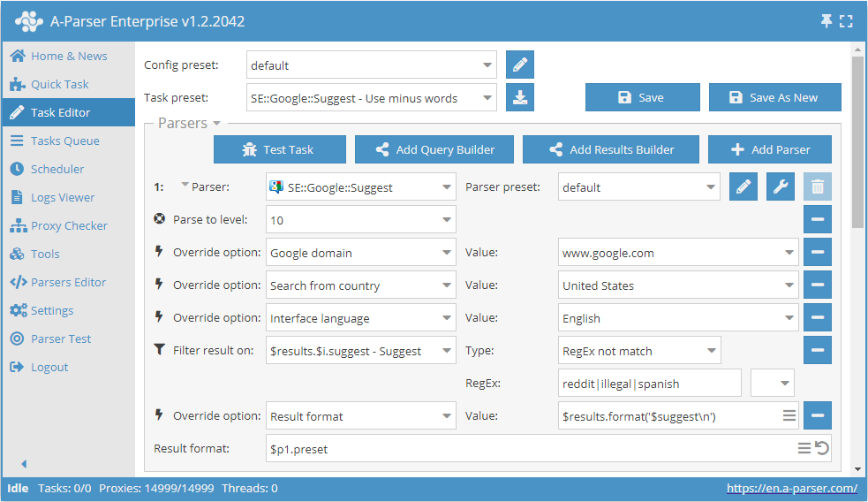The image size is (868, 502).
Task: Click the pencil icon next to Parser preset
Action: click(x=743, y=187)
